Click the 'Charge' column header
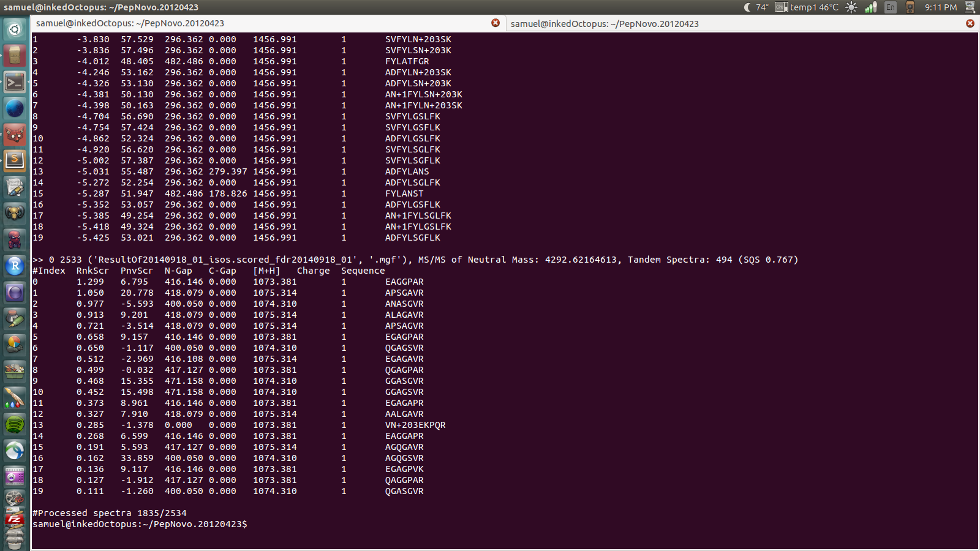Viewport: 980px width, 551px height. (314, 271)
